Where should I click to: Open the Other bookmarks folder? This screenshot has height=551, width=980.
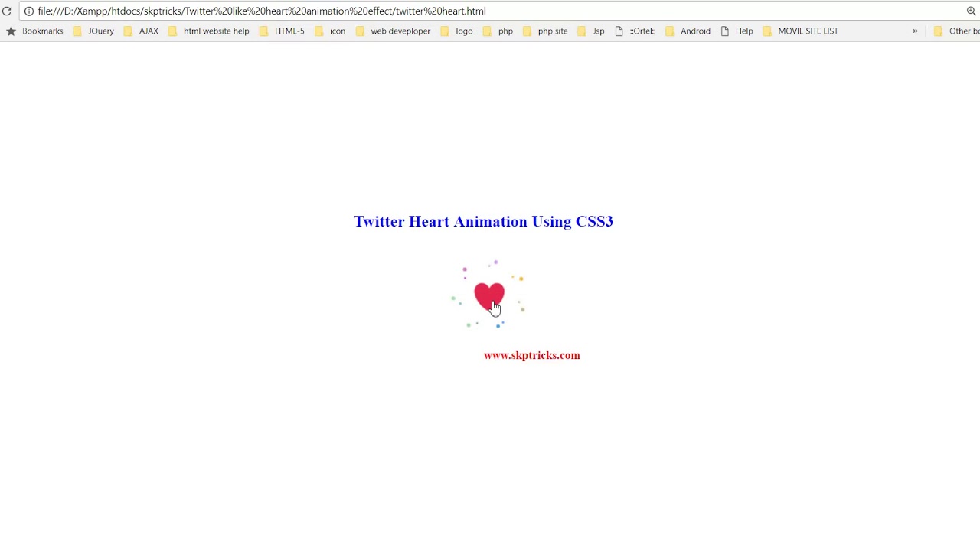956,31
